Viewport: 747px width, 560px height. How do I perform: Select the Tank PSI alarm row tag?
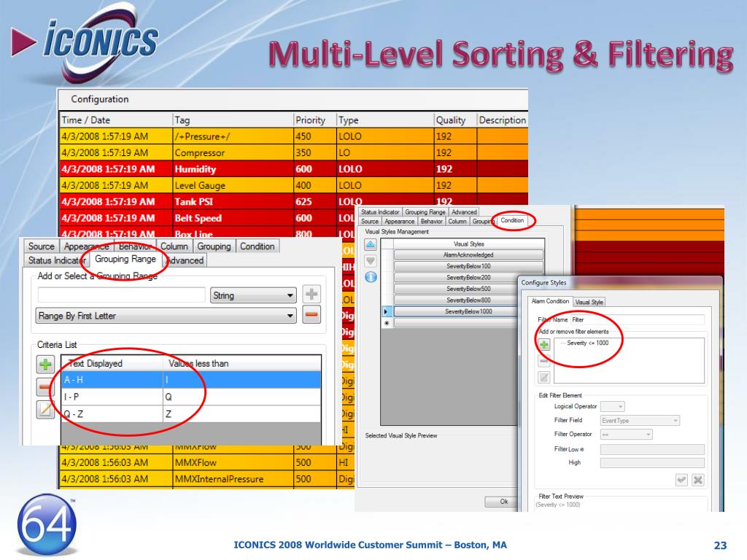click(194, 202)
